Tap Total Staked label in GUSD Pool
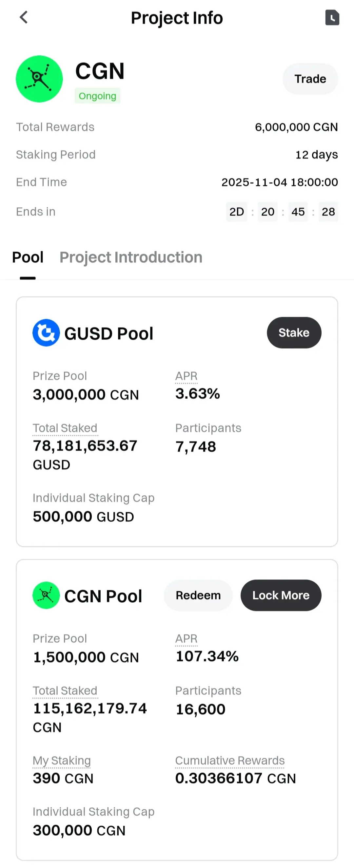The height and width of the screenshot is (868, 354). coord(65,428)
